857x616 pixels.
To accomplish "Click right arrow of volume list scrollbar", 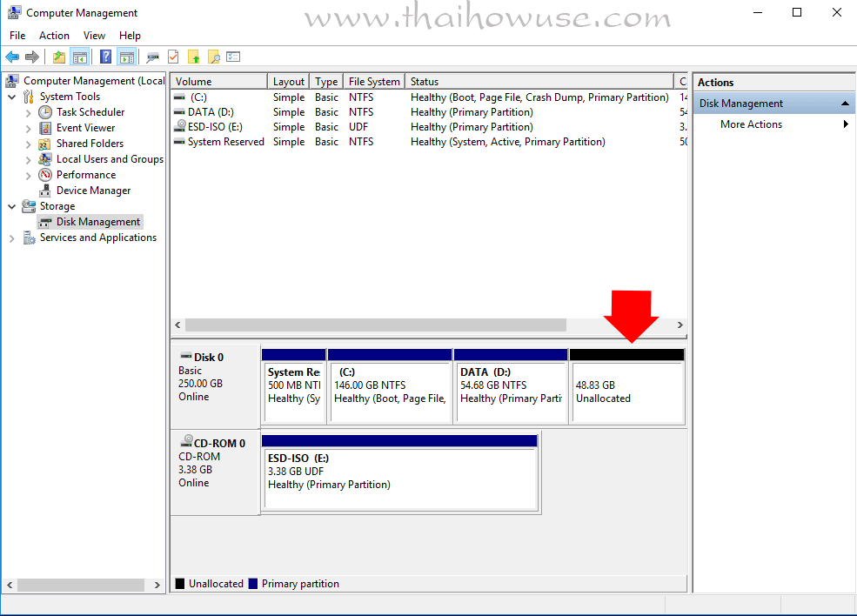I will coord(680,325).
